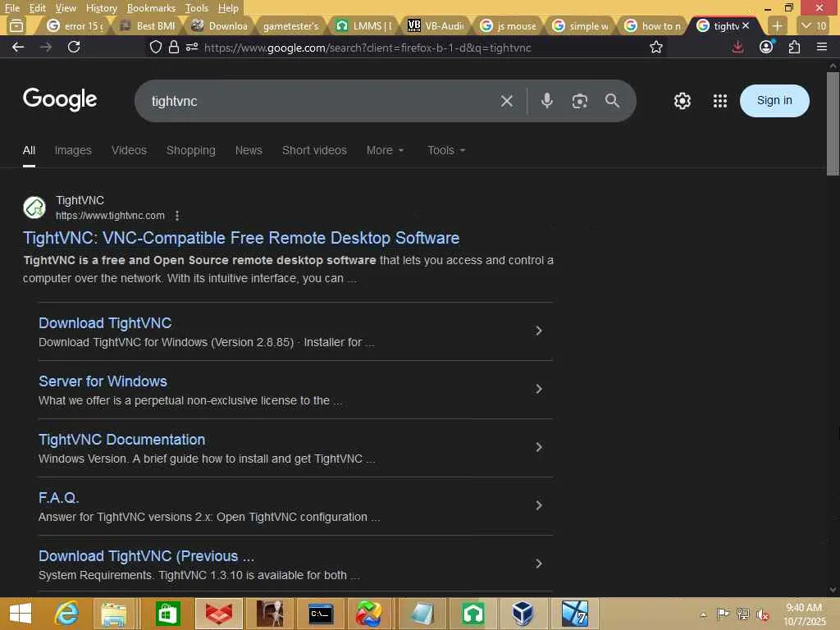Open the Help menu
840x630 pixels.
(x=228, y=8)
